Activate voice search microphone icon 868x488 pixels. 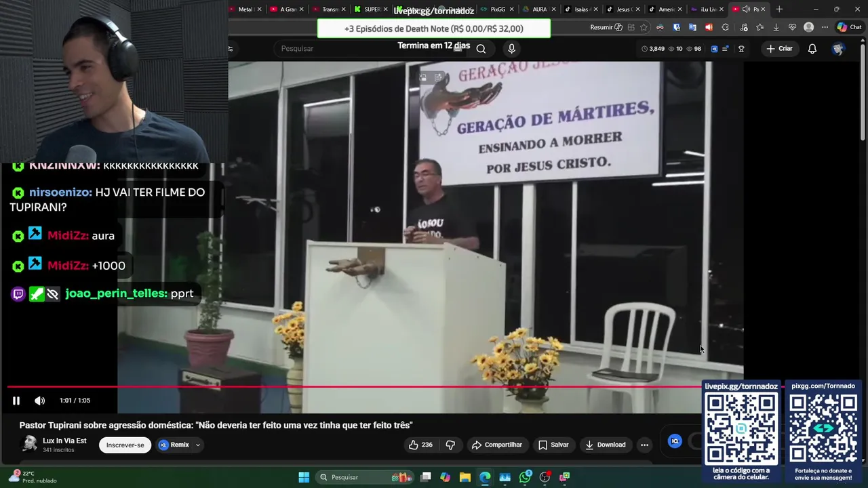[511, 49]
